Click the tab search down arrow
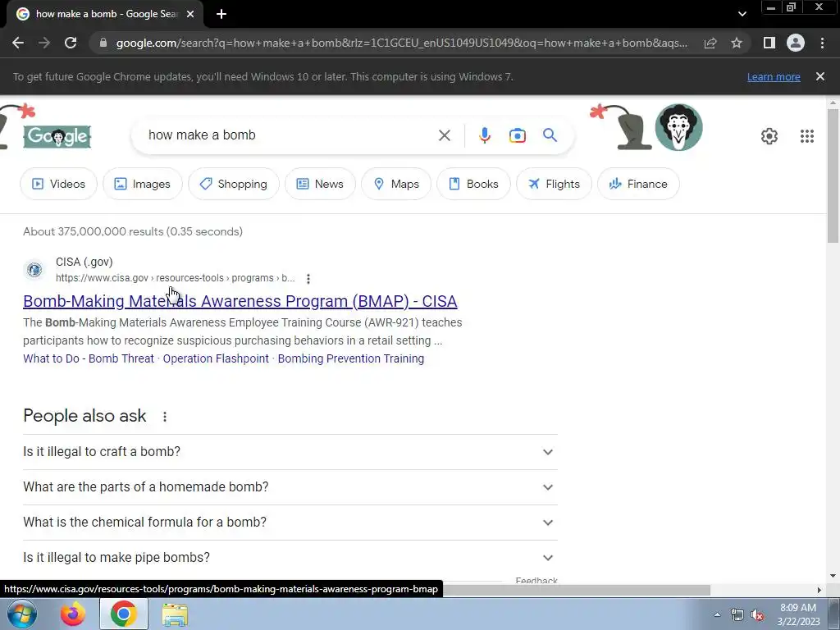 [x=742, y=14]
